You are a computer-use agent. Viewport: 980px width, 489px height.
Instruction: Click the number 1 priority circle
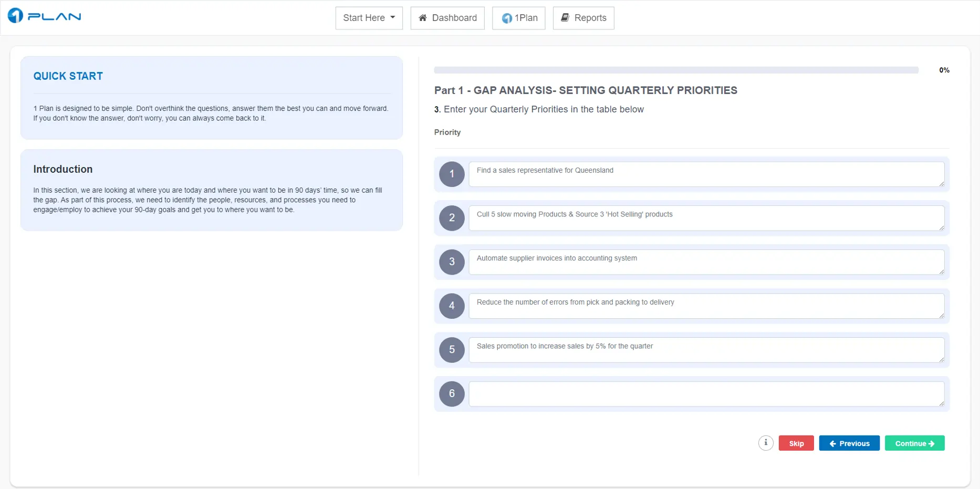452,174
